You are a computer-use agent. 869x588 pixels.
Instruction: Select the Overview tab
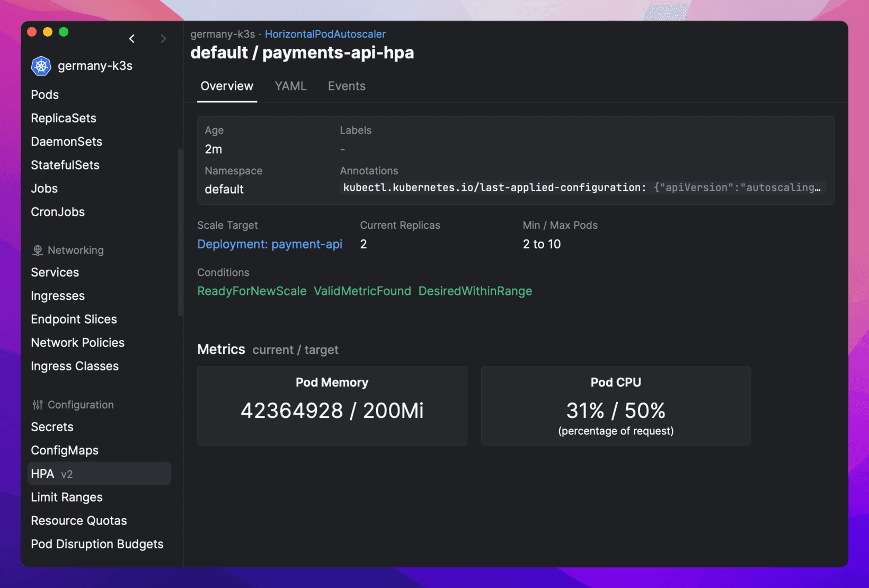(226, 86)
